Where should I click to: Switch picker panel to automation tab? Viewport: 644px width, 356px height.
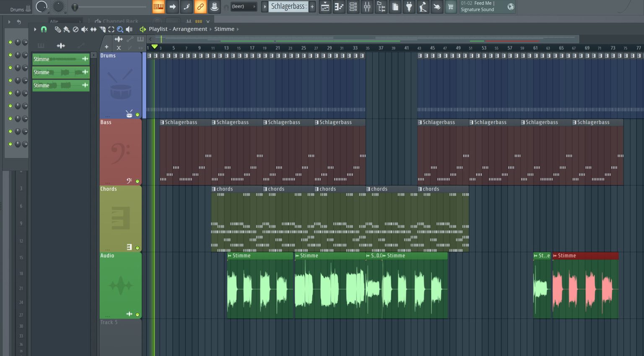pos(81,46)
